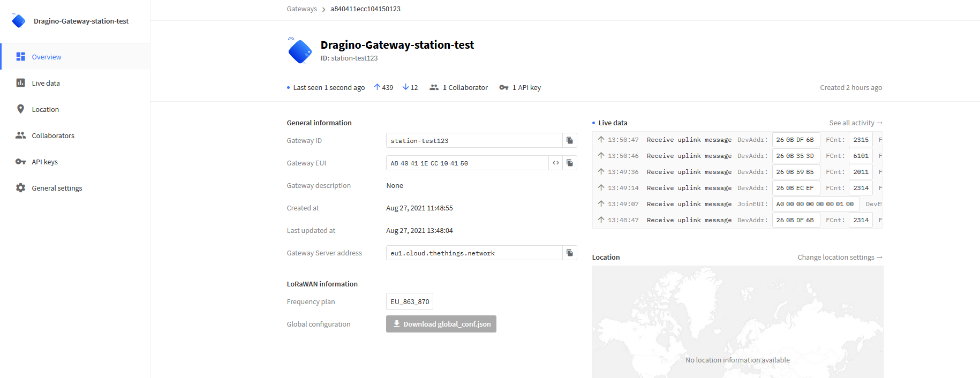Click the Live data chart icon
Viewport: 980px width, 378px height.
tap(21, 83)
